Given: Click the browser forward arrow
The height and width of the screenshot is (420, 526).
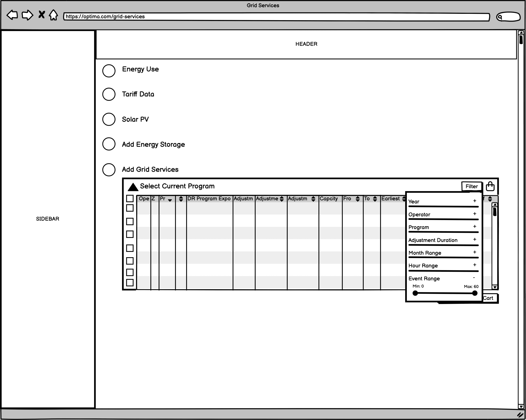Looking at the screenshot, I should [x=27, y=15].
